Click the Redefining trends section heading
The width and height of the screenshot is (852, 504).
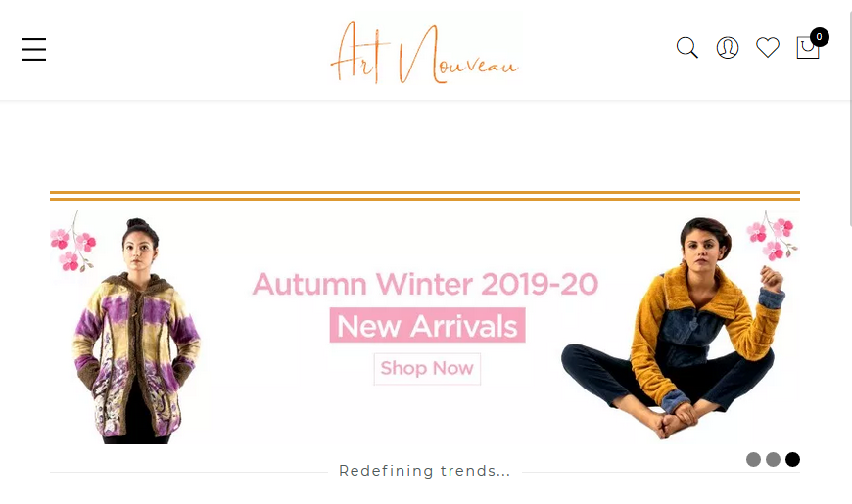coord(424,471)
